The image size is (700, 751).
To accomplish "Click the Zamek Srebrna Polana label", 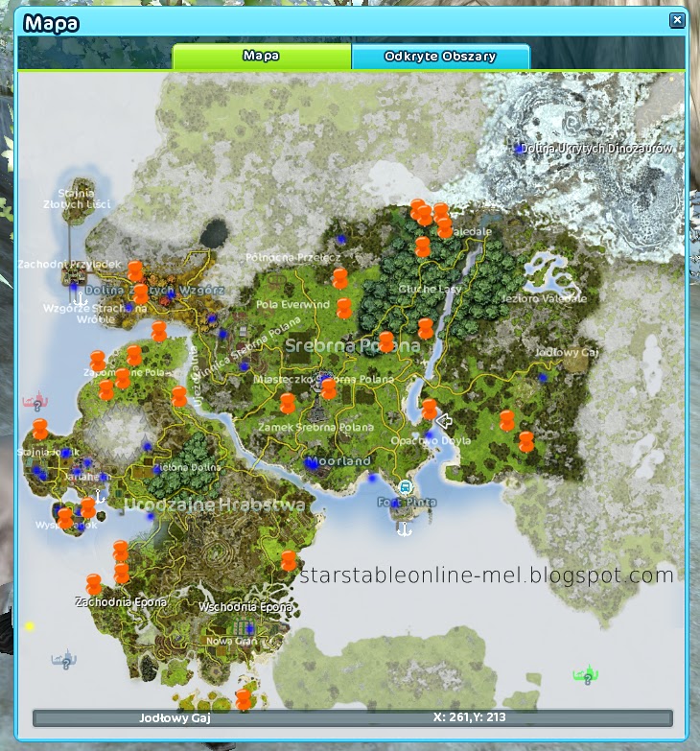I will [316, 427].
